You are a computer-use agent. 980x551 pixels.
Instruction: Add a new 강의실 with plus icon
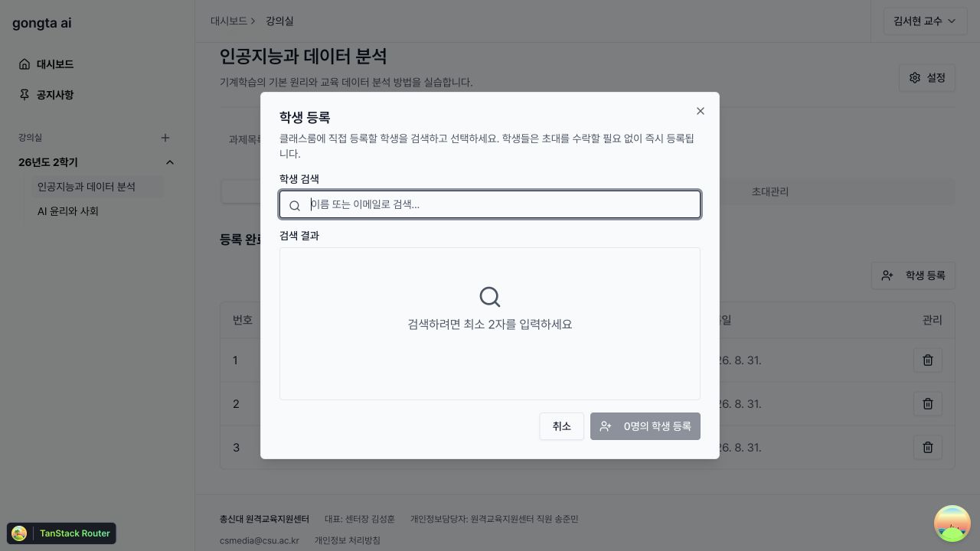coord(165,138)
